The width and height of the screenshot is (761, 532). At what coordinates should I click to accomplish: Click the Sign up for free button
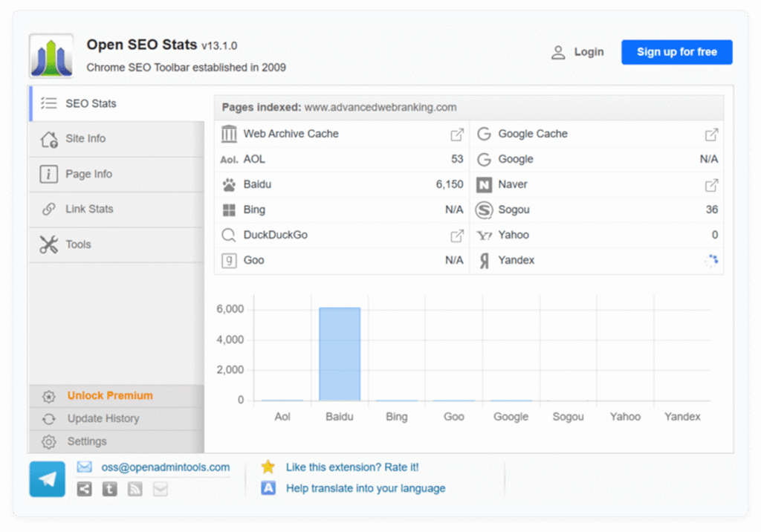pyautogui.click(x=676, y=52)
